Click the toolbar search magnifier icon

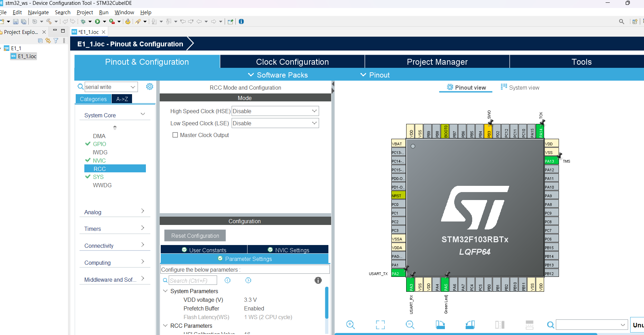pos(622,21)
